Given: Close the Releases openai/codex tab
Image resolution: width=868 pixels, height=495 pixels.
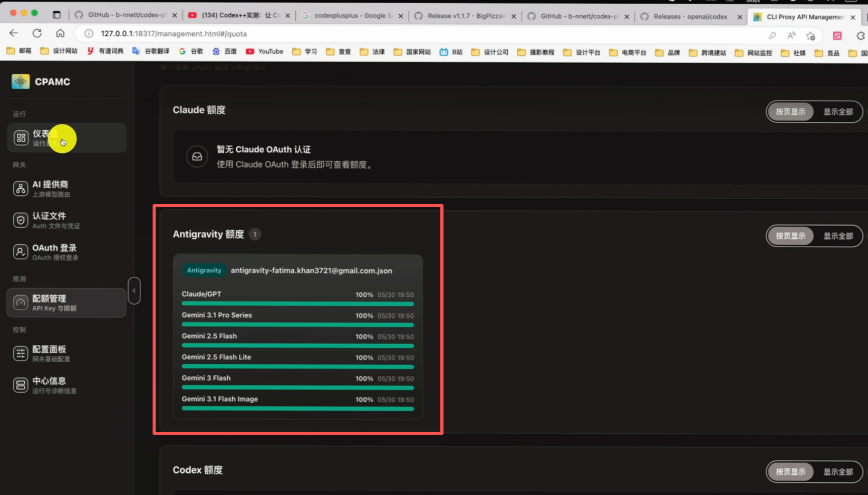Looking at the screenshot, I should tap(739, 17).
